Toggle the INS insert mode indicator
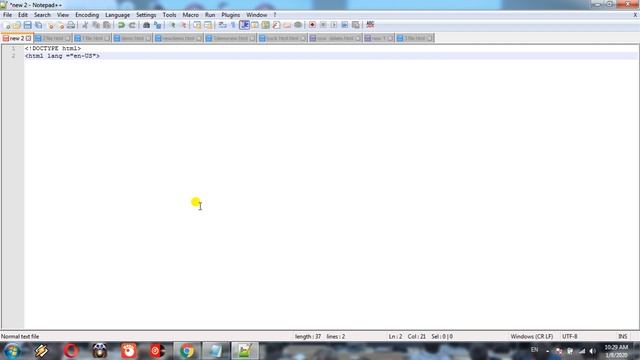 click(x=622, y=336)
